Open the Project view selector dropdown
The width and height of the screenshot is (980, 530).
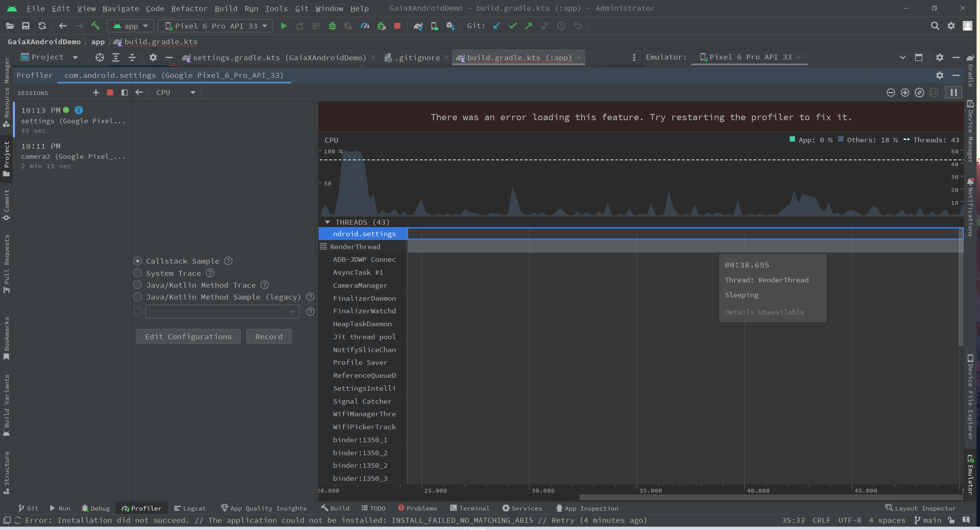coord(49,58)
